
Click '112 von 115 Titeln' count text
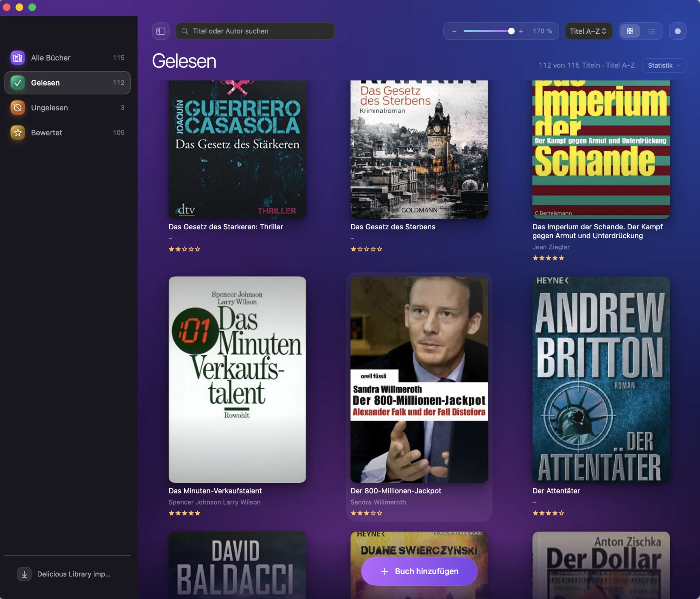569,65
